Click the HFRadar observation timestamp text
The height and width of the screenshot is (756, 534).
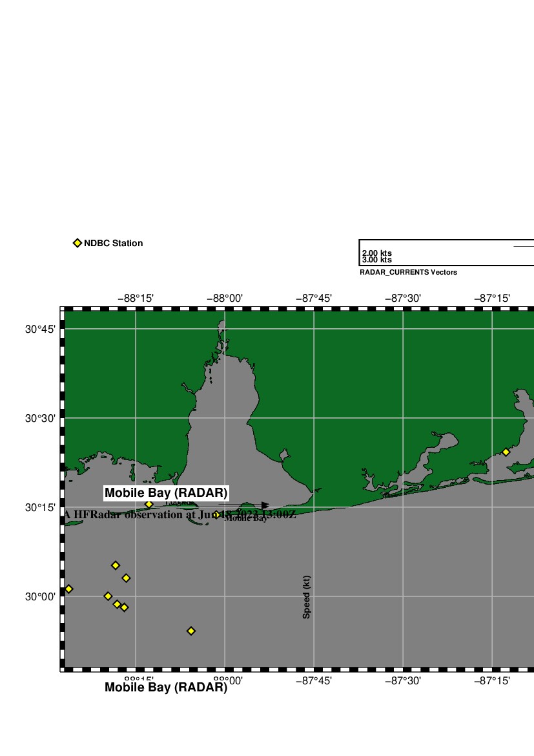180,515
